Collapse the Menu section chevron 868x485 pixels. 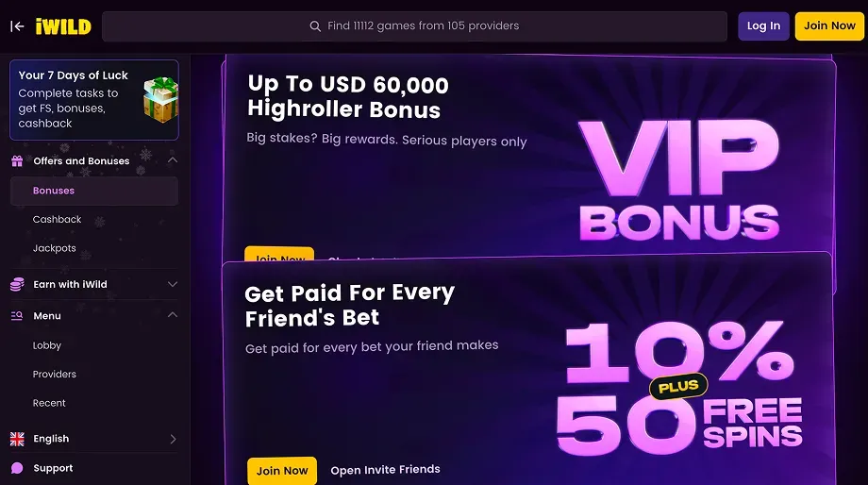pyautogui.click(x=173, y=314)
